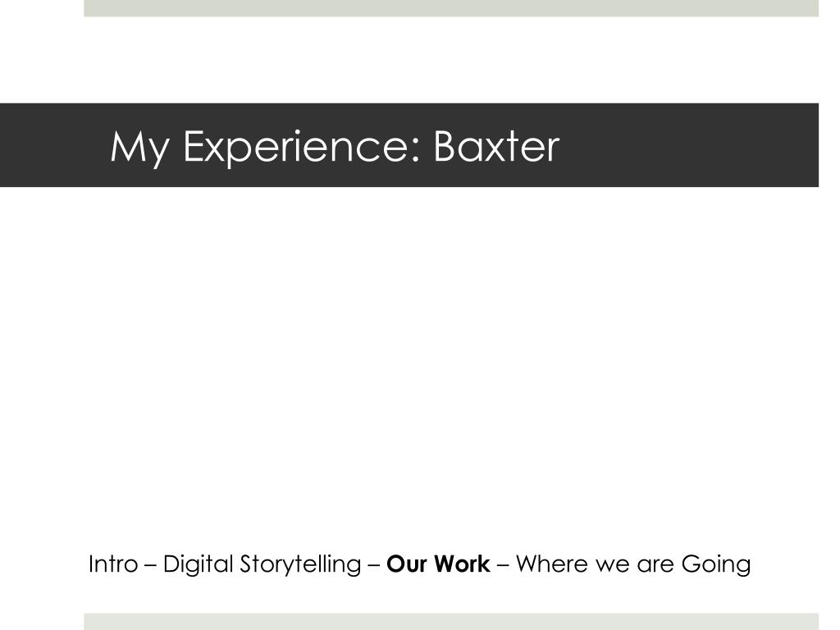Click the light gray bar at slide top
The image size is (840, 630).
(451, 8)
